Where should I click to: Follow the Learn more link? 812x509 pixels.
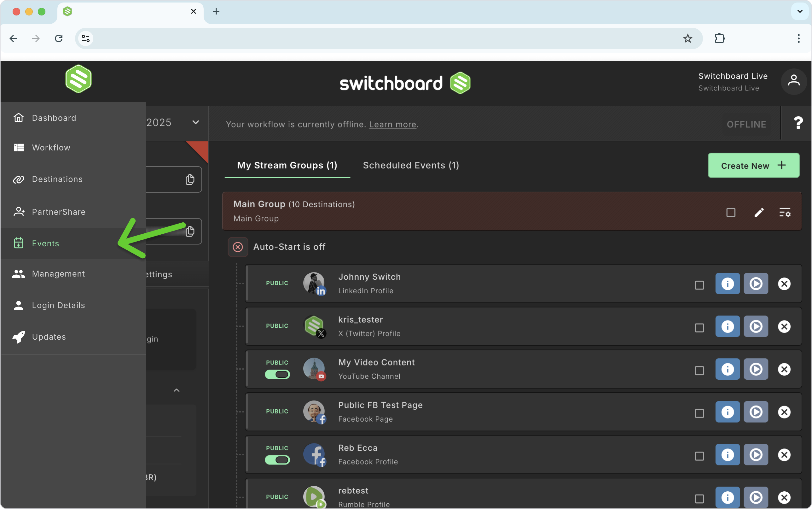[x=392, y=125]
